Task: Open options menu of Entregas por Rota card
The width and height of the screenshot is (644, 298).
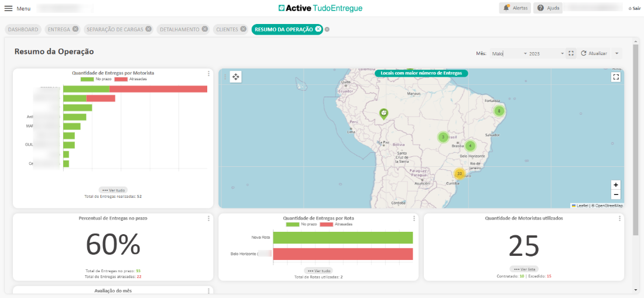Action: click(414, 218)
